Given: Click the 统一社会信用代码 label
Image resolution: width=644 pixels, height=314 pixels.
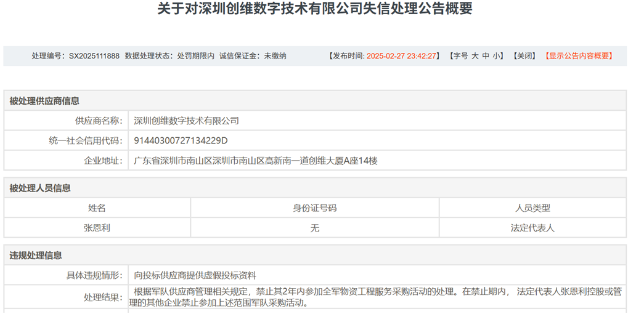Looking at the screenshot, I should (x=86, y=141).
